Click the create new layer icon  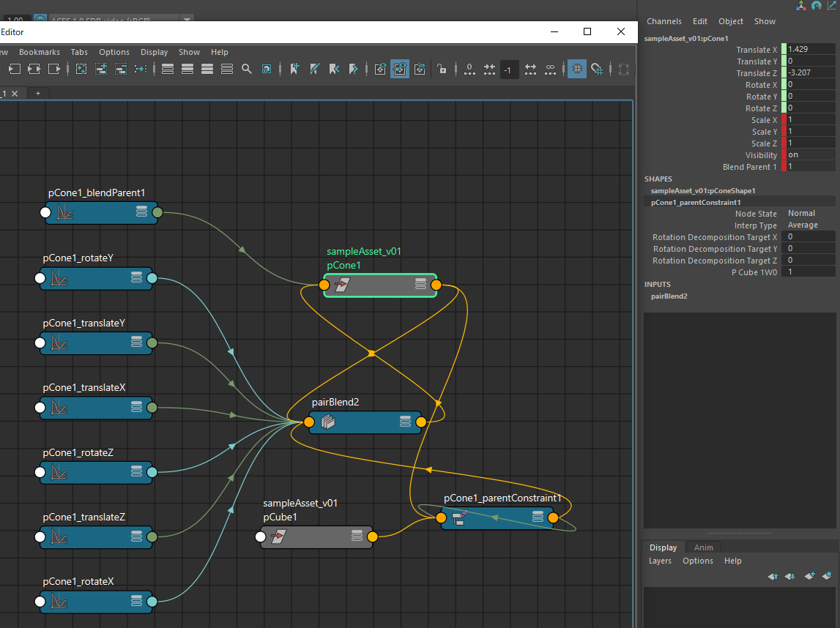click(809, 577)
